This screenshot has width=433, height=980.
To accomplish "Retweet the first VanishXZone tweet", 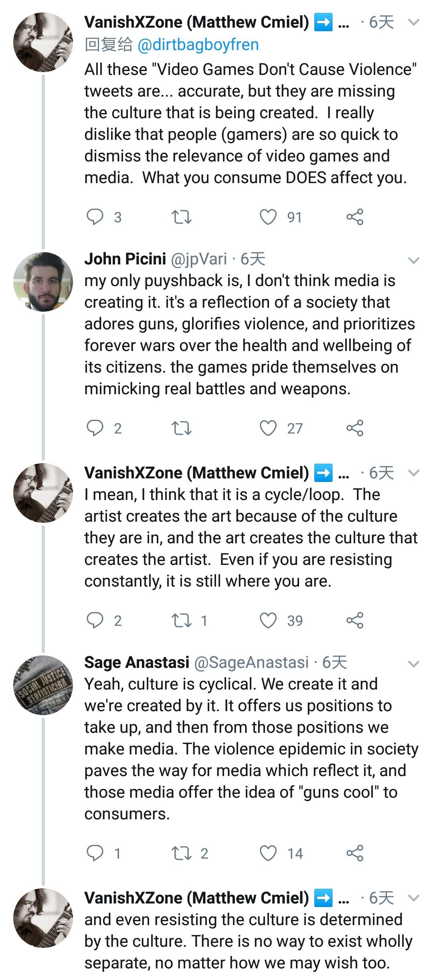I will (x=181, y=217).
